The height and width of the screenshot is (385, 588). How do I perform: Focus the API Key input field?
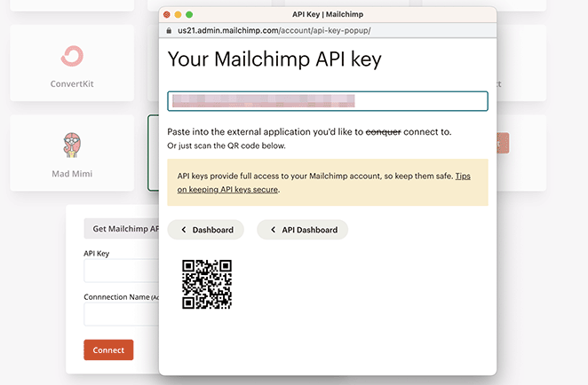pos(122,271)
